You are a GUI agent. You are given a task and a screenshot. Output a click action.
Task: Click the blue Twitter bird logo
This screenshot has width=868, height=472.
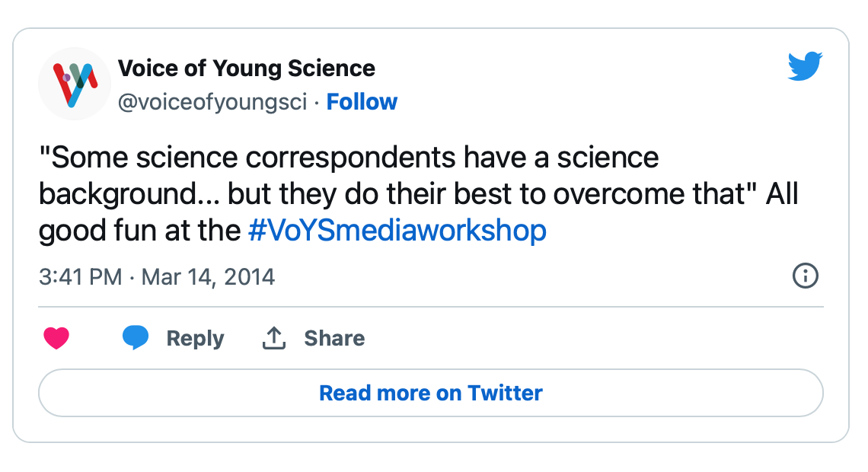click(805, 65)
